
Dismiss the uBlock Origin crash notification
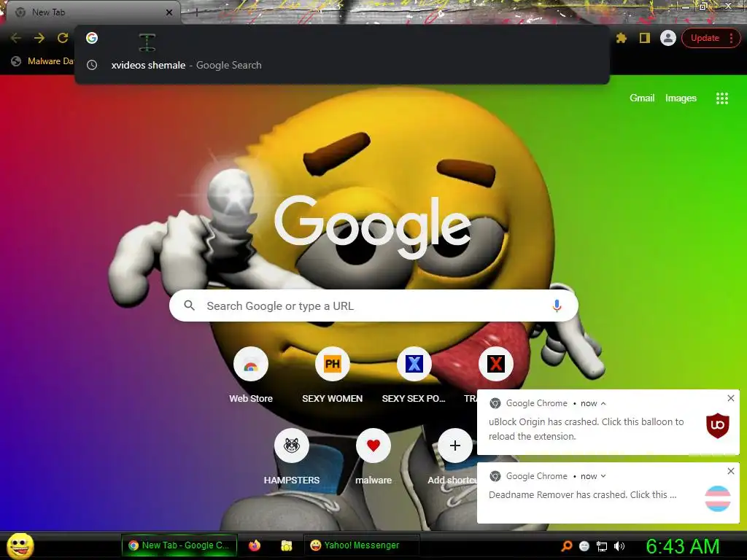pos(731,398)
